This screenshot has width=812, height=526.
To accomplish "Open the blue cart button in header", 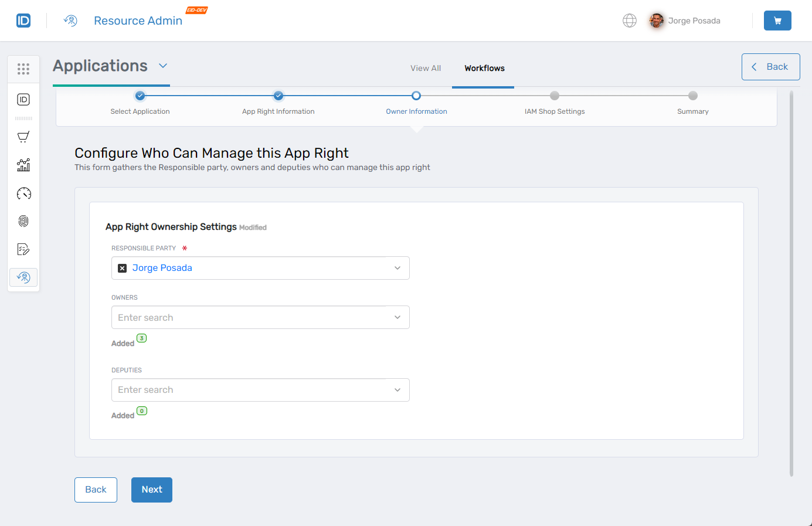I will pyautogui.click(x=777, y=21).
